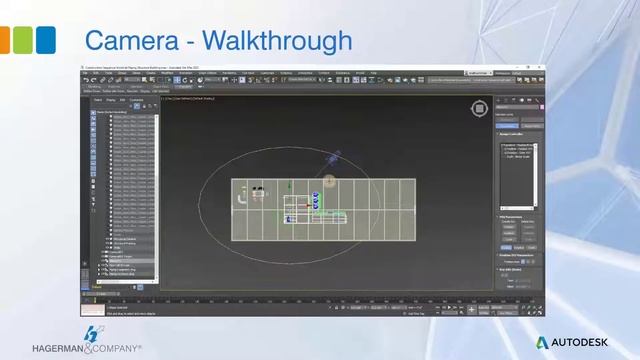Collapse the Key Info (Basic) rollout
This screenshot has height=360, width=640.
tap(509, 269)
